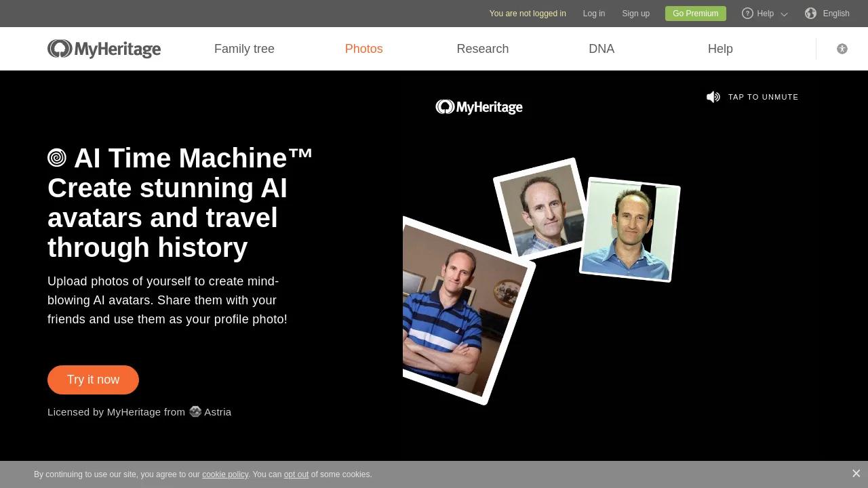Click the Go Premium button
868x488 pixels.
tap(696, 14)
